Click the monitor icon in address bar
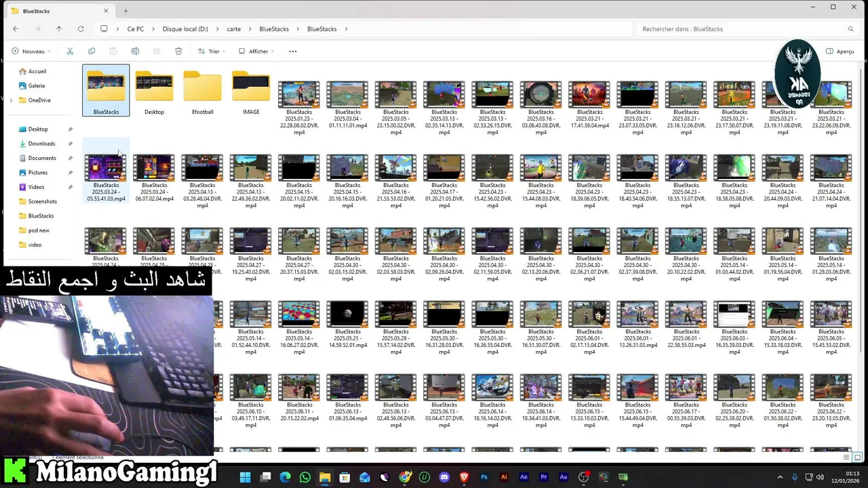 (x=104, y=29)
